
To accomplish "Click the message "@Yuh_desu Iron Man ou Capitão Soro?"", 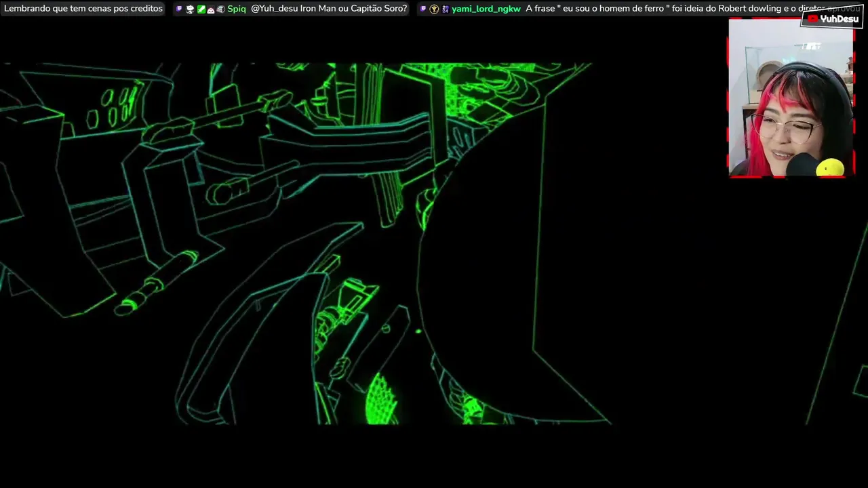I will tap(329, 9).
